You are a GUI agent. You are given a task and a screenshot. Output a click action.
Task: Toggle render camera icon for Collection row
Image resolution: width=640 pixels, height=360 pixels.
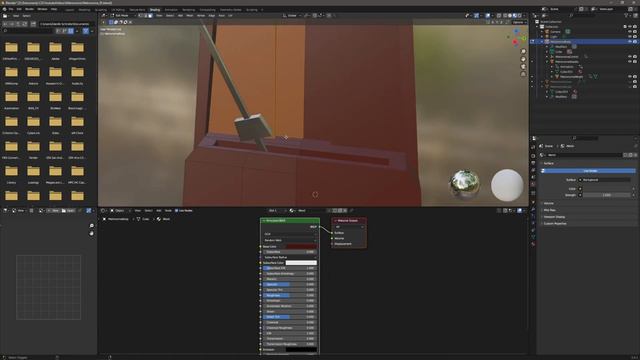[x=635, y=27]
